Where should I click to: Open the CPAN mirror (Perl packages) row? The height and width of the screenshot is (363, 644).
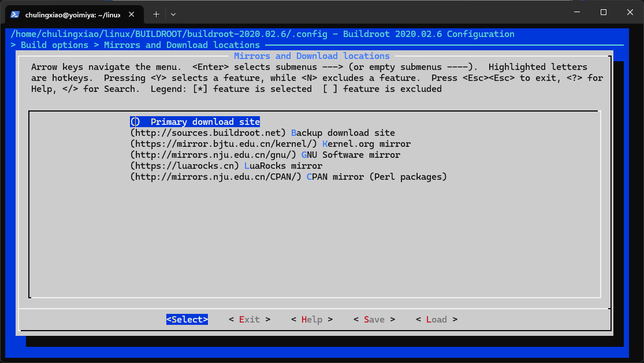point(288,177)
